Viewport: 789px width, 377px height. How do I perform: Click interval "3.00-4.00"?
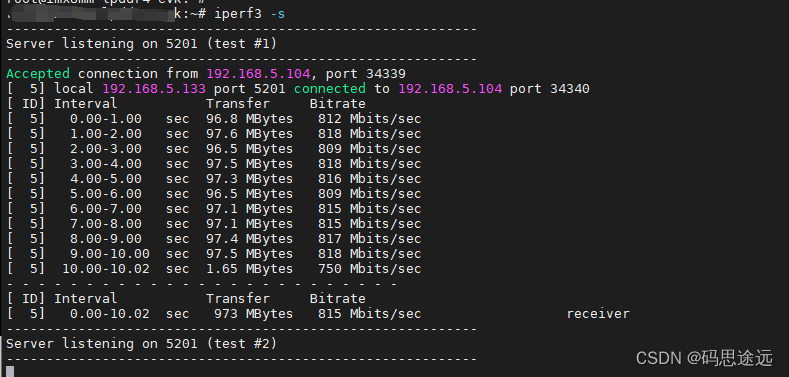pyautogui.click(x=106, y=164)
